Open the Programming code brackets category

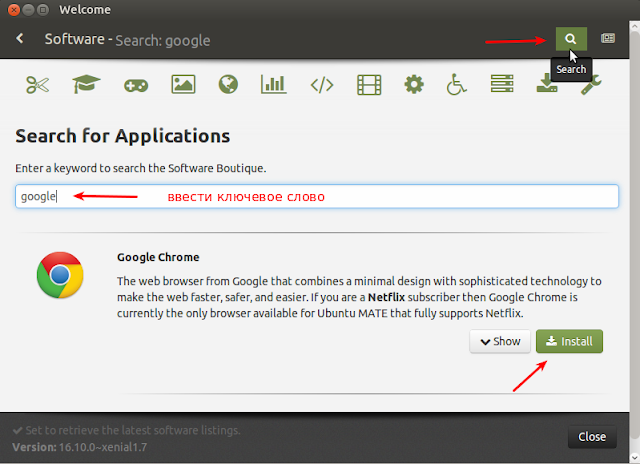pos(322,85)
